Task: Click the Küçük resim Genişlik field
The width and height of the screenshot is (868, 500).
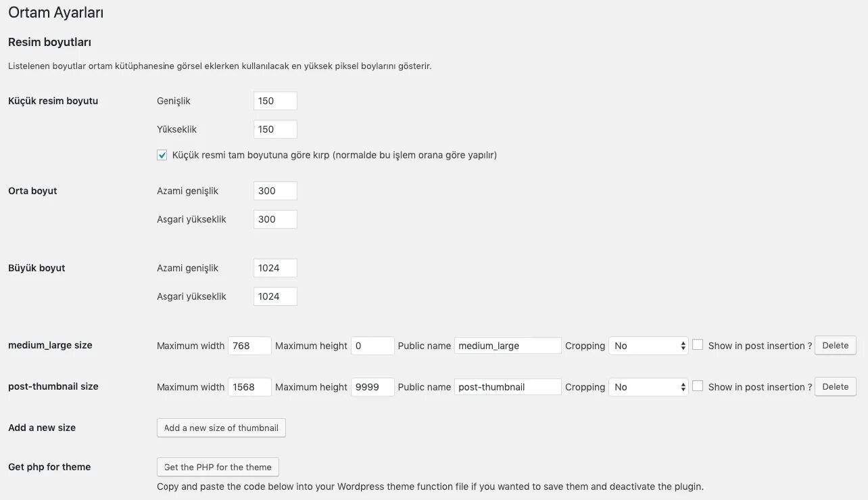Action: pyautogui.click(x=275, y=101)
